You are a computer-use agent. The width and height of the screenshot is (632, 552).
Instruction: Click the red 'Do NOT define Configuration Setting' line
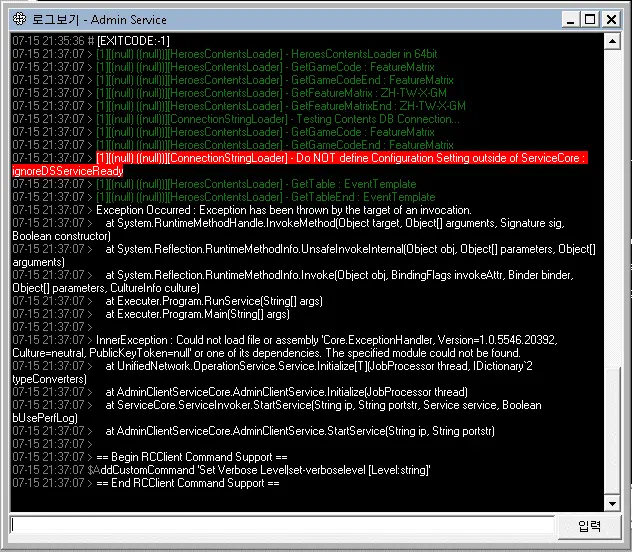click(x=342, y=158)
